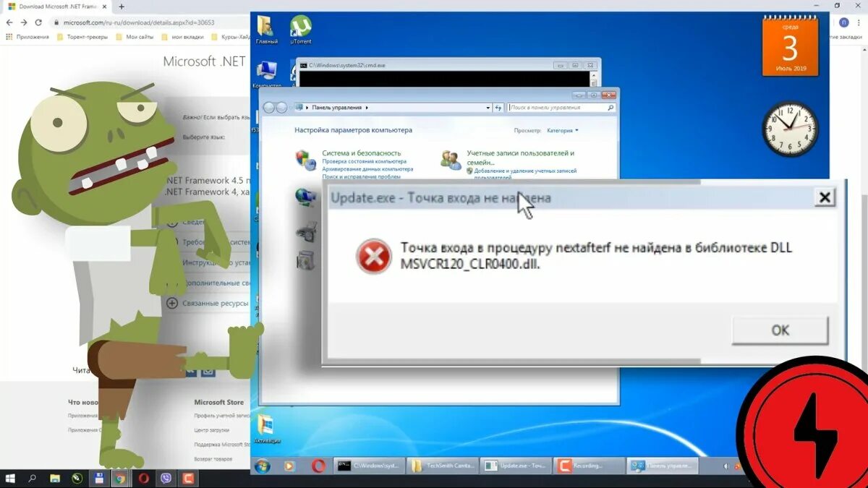
Task: Open Система и безопасность category
Action: 361,153
